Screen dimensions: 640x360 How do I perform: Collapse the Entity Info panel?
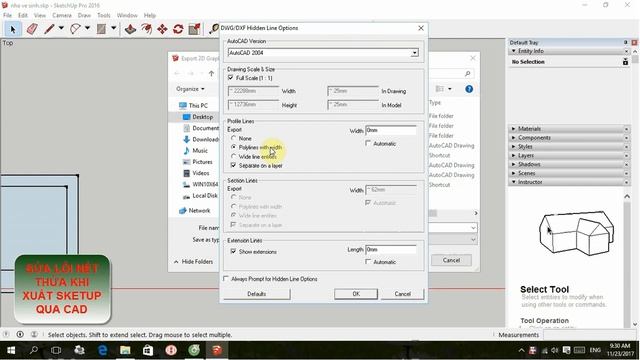pyautogui.click(x=514, y=51)
